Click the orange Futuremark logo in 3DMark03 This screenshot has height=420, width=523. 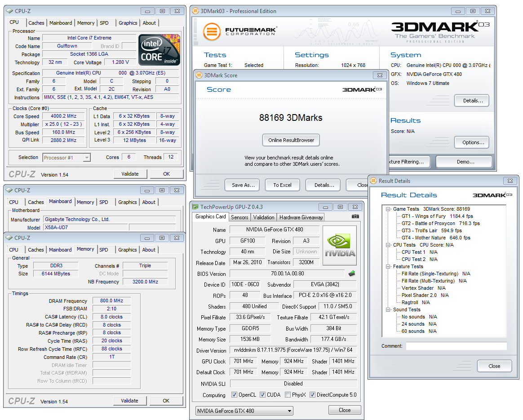[212, 31]
